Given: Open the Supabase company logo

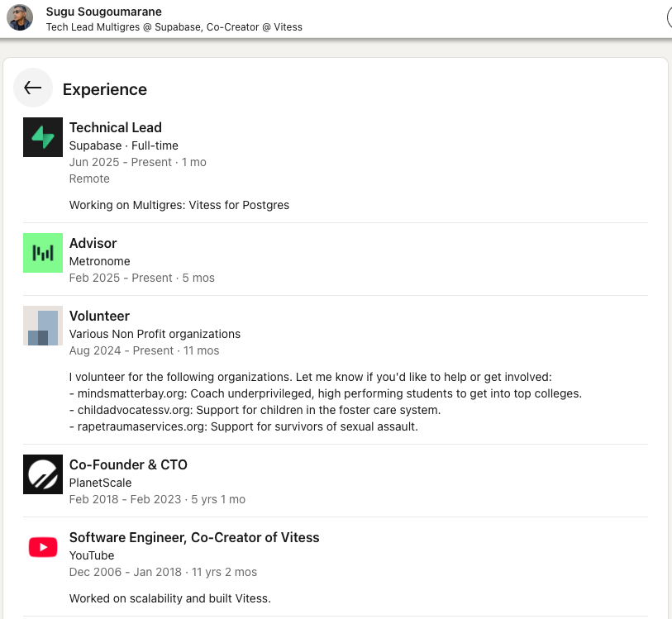Looking at the screenshot, I should click(43, 137).
